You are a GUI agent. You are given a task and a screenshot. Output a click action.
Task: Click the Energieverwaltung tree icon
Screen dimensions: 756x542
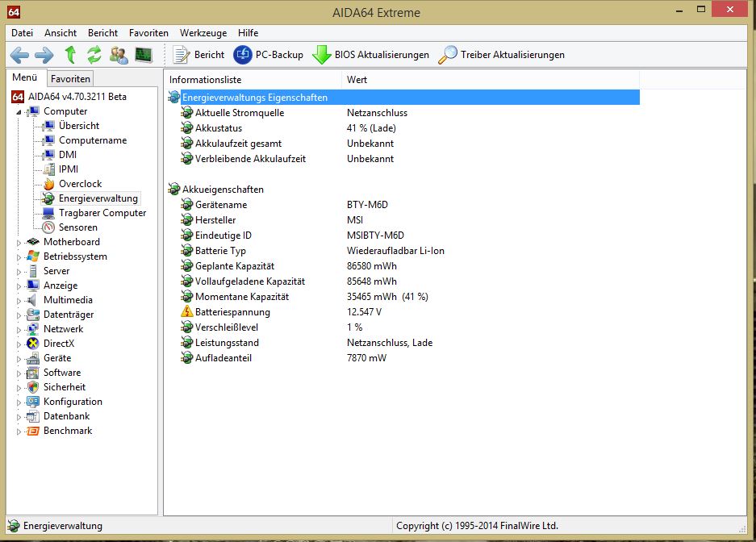(48, 198)
